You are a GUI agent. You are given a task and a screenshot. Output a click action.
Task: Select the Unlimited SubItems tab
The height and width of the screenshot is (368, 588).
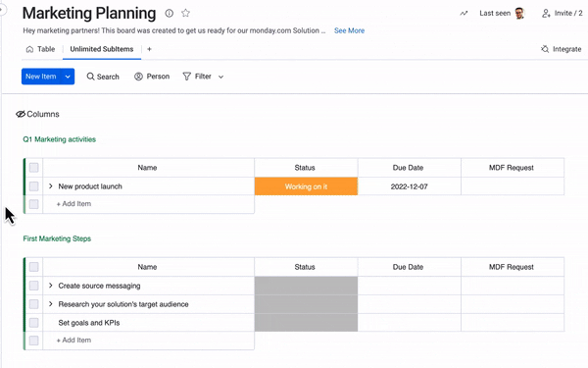tap(102, 49)
